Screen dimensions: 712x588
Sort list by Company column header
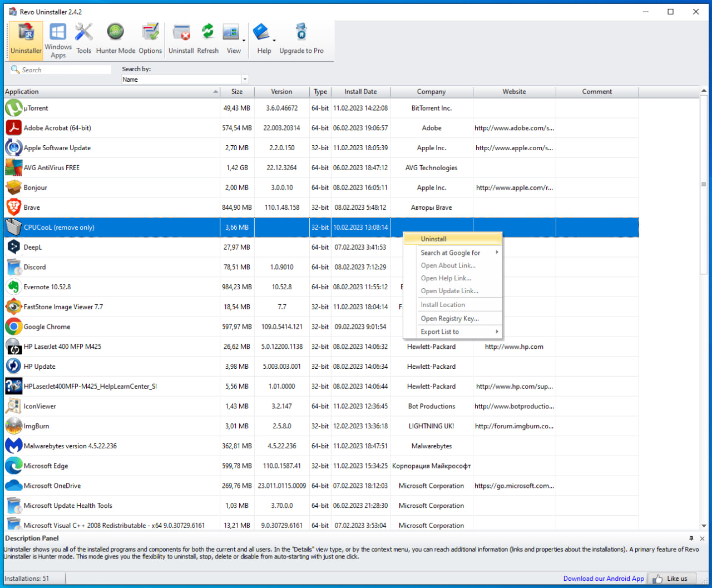pos(432,92)
